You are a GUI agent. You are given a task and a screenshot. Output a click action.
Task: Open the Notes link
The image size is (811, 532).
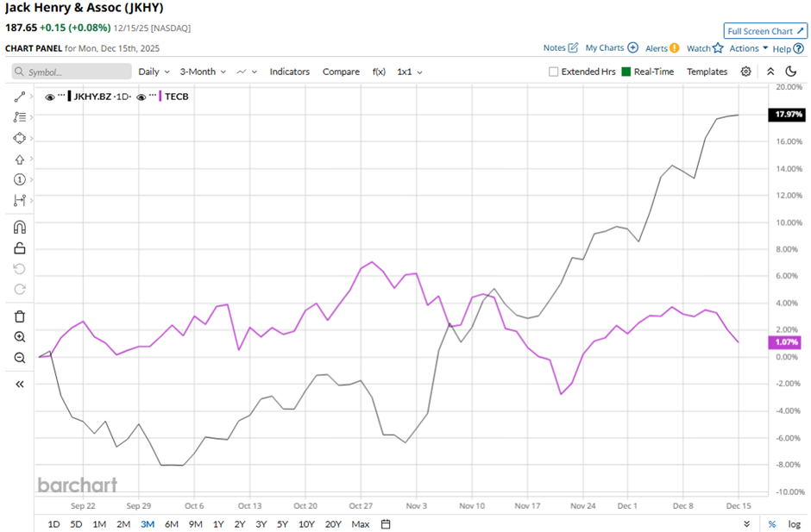point(554,47)
